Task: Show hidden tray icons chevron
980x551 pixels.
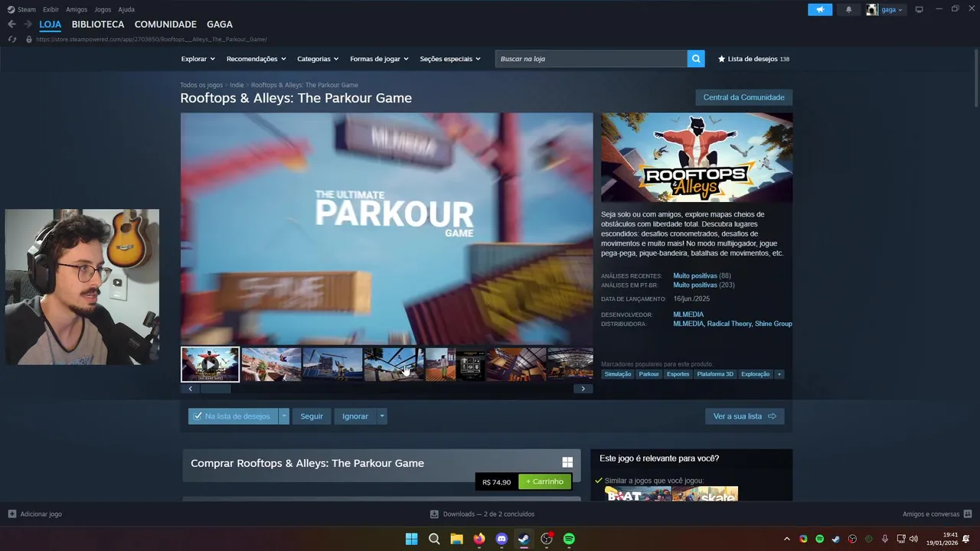Action: click(786, 539)
